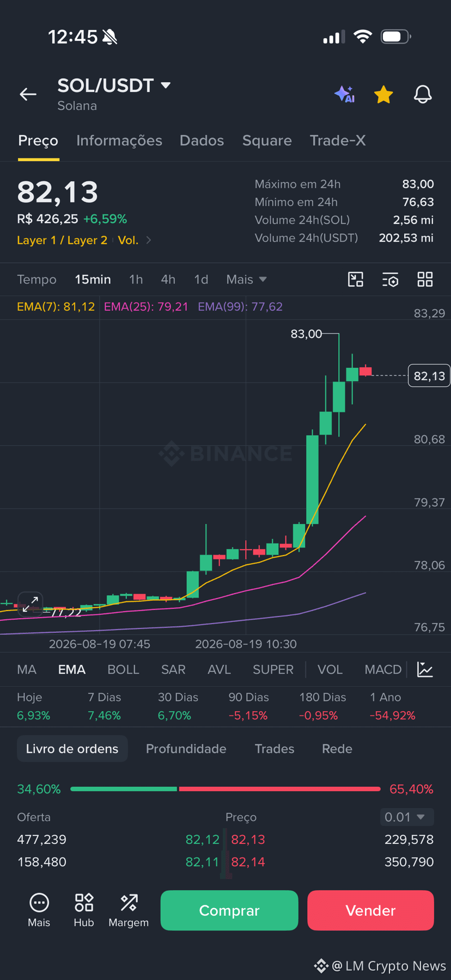Enable the SUPER indicator
451x980 pixels.
click(273, 669)
